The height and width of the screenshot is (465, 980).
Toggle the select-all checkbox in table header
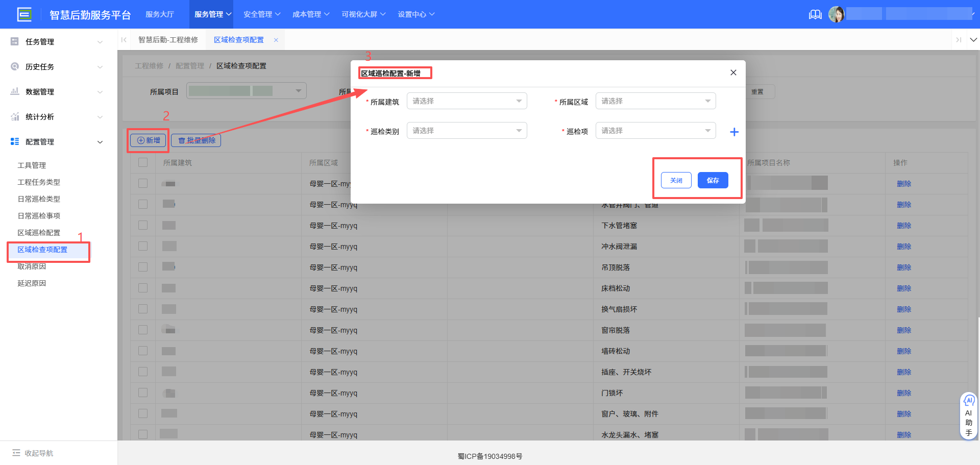(143, 162)
